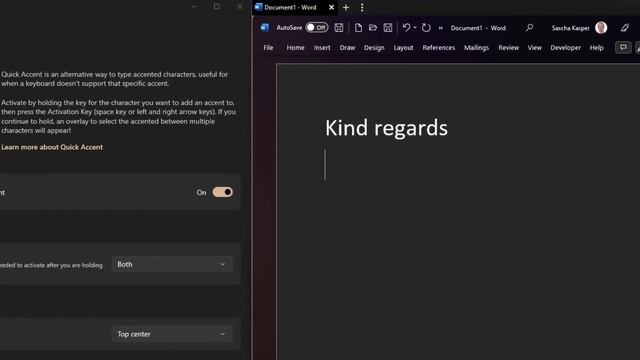
Task: Open Word search with magnifier icon
Action: (529, 27)
